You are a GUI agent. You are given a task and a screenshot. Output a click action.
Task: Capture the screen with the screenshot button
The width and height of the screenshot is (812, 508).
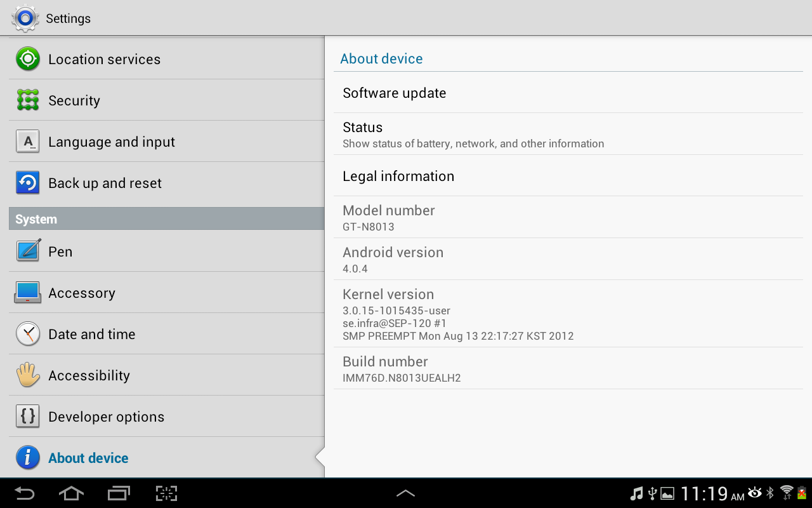[x=166, y=493]
